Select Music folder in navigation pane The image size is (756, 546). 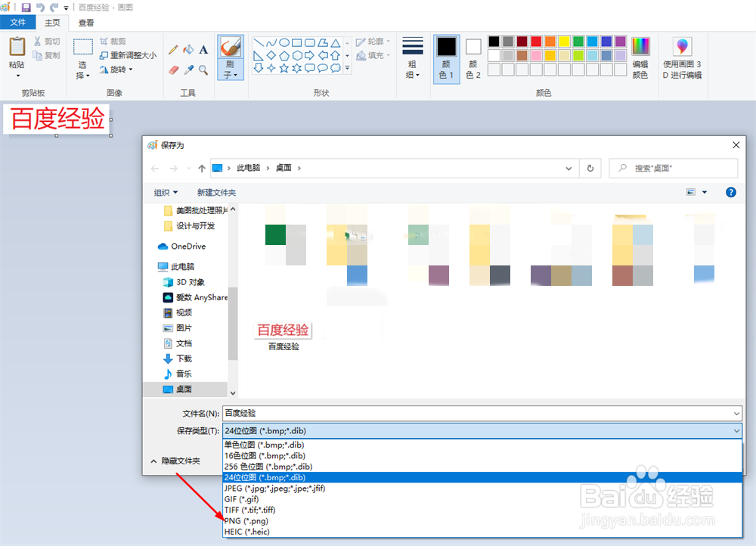(178, 374)
